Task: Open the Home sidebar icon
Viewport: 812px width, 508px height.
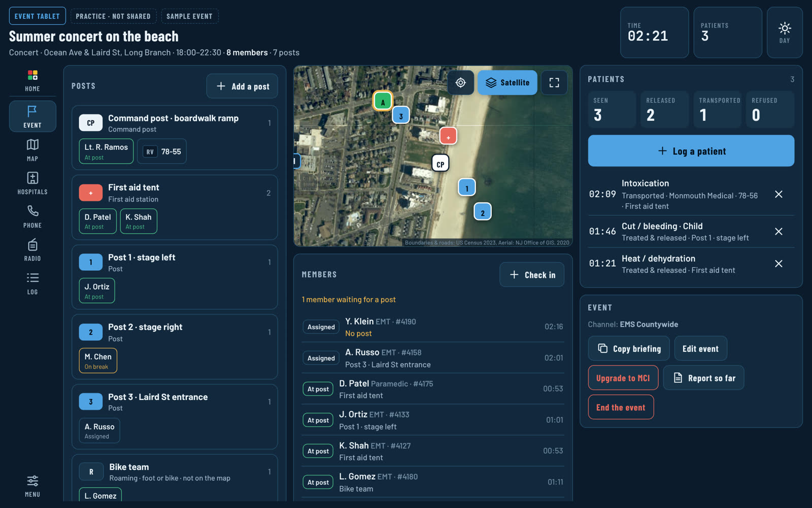Action: [x=32, y=81]
